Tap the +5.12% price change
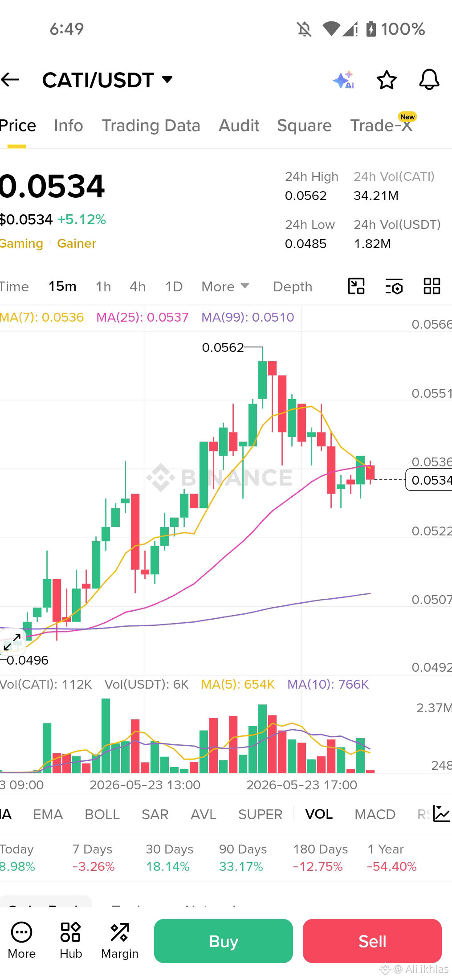 [82, 219]
